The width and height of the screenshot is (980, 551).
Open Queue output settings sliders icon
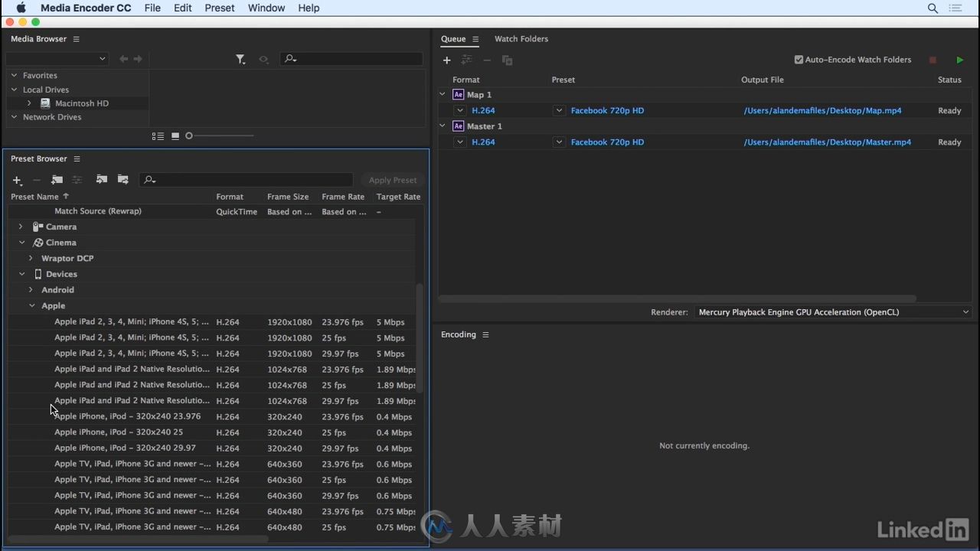tap(467, 60)
